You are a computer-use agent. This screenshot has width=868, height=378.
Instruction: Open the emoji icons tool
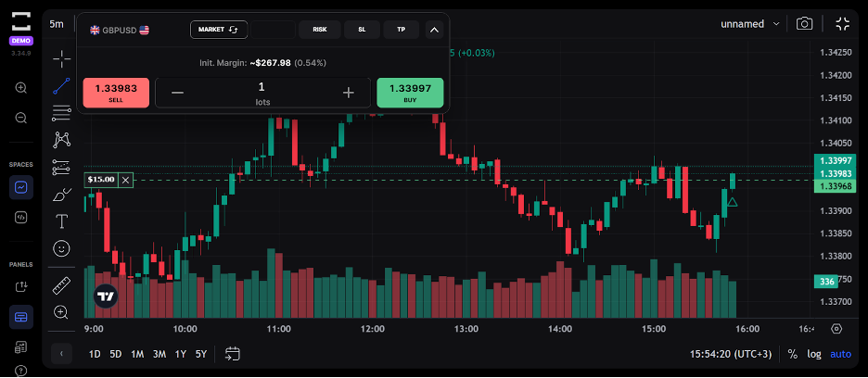[61, 248]
